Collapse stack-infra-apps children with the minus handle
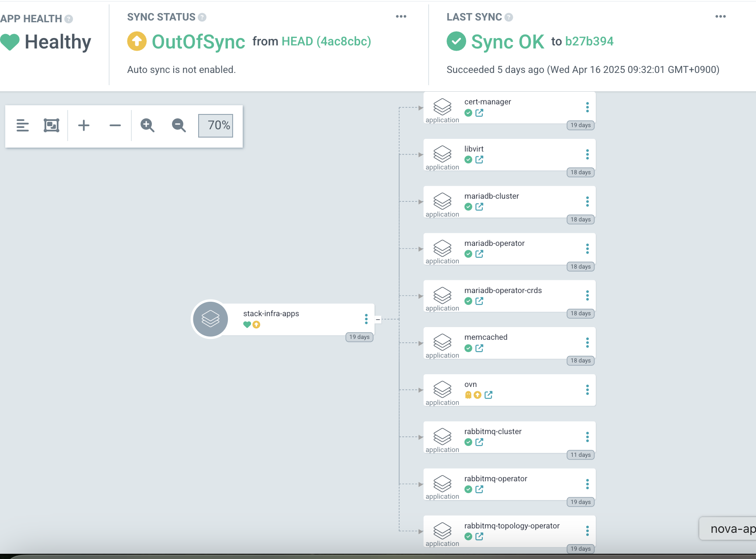This screenshot has width=756, height=559. (378, 319)
